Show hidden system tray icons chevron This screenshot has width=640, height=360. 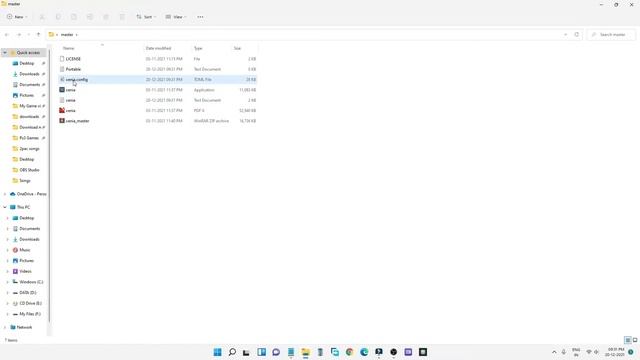tap(554, 352)
